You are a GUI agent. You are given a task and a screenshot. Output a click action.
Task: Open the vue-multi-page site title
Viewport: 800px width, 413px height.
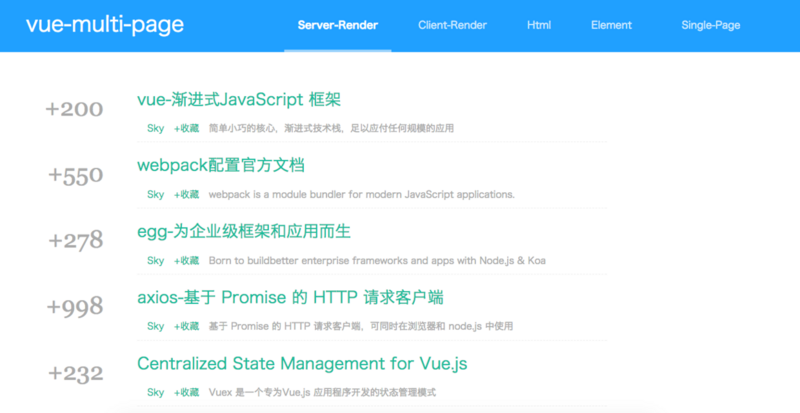coord(105,25)
